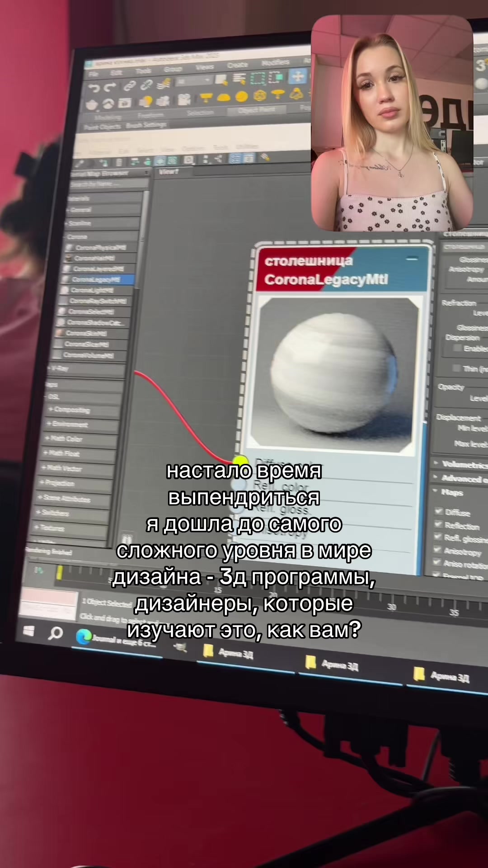The height and width of the screenshot is (868, 488).
Task: Uncheck the Anisotropy map checkbox
Action: [437, 549]
